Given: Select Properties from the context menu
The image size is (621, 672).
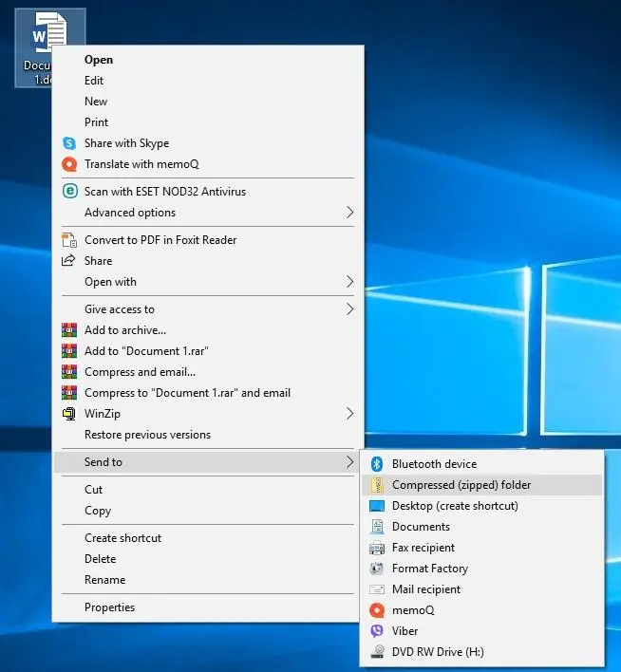Looking at the screenshot, I should pos(109,607).
